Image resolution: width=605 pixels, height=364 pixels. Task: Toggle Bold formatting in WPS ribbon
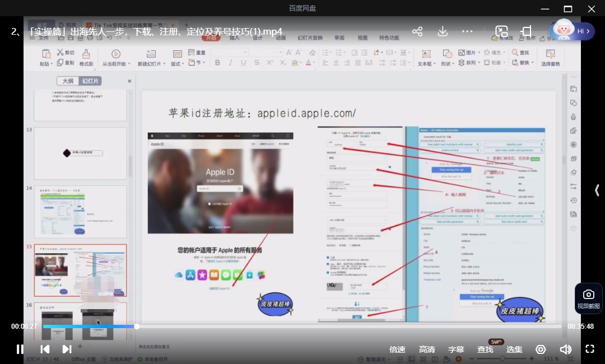click(x=217, y=63)
